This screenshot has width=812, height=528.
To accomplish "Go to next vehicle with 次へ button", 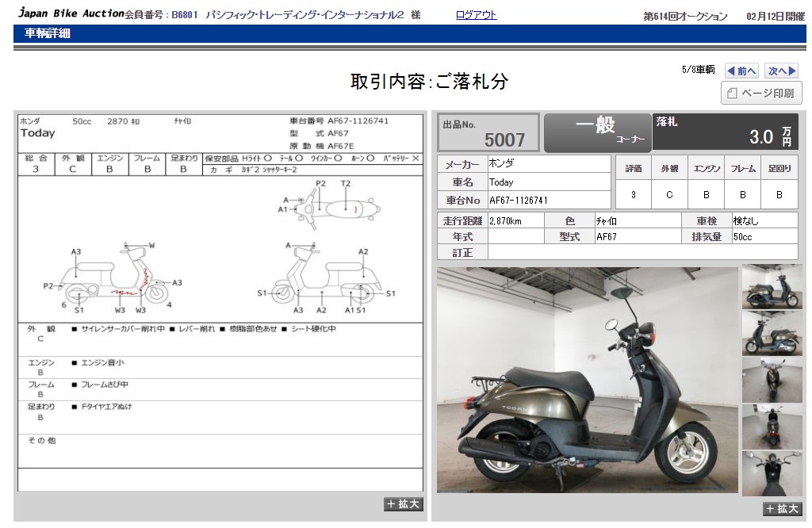I will (x=781, y=71).
